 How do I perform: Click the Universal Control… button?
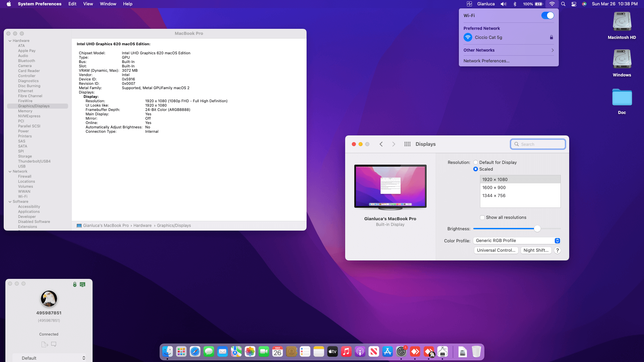(x=496, y=250)
